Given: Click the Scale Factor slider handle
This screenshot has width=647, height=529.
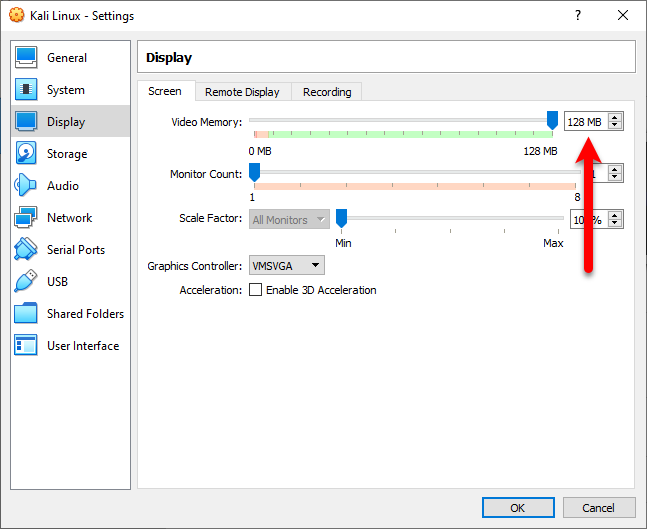Looking at the screenshot, I should (x=341, y=218).
